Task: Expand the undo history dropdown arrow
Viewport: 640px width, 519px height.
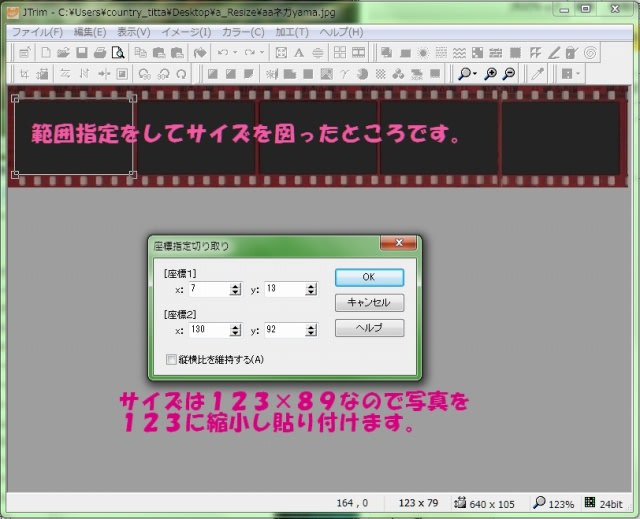Action: 235,52
